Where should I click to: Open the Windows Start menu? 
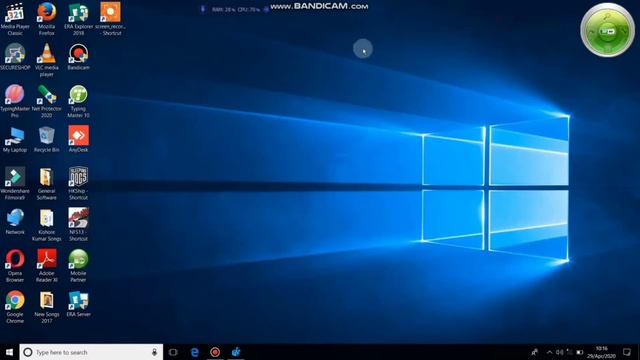pos(9,352)
